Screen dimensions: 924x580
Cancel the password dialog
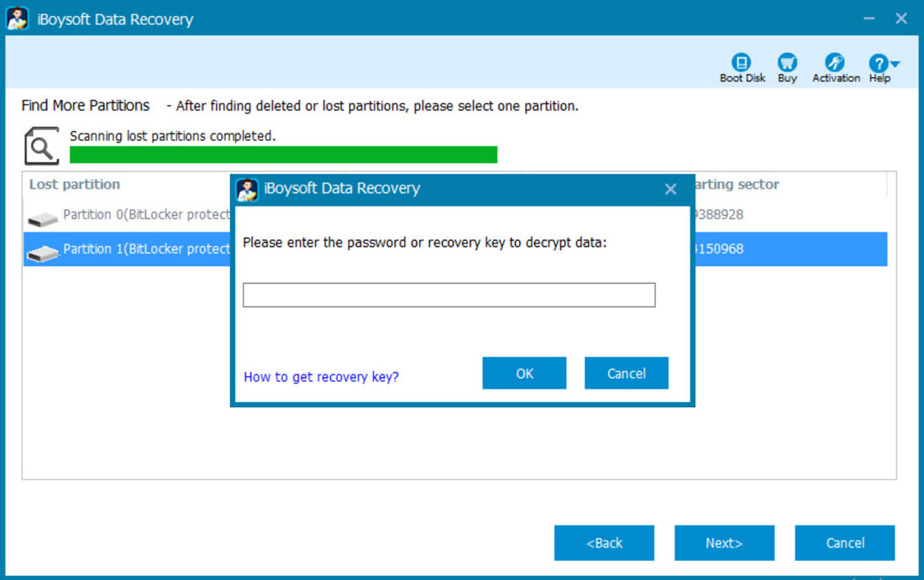(626, 373)
